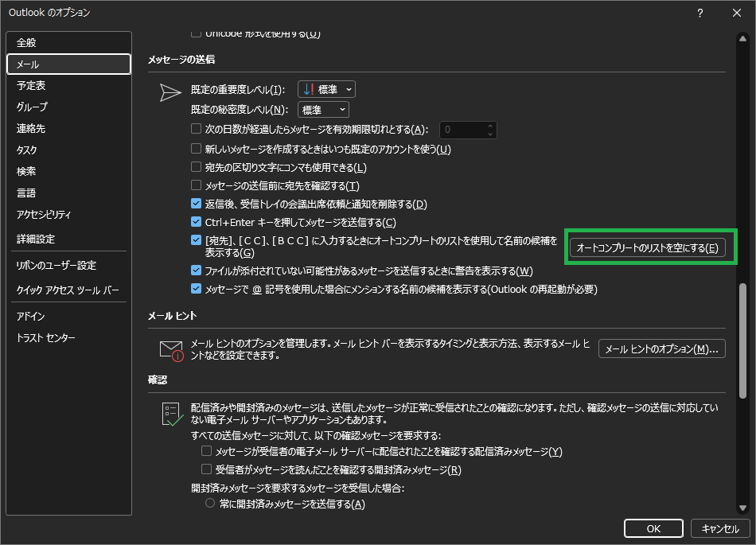This screenshot has width=756, height=545.
Task: Select the メール category
Action: 69,64
